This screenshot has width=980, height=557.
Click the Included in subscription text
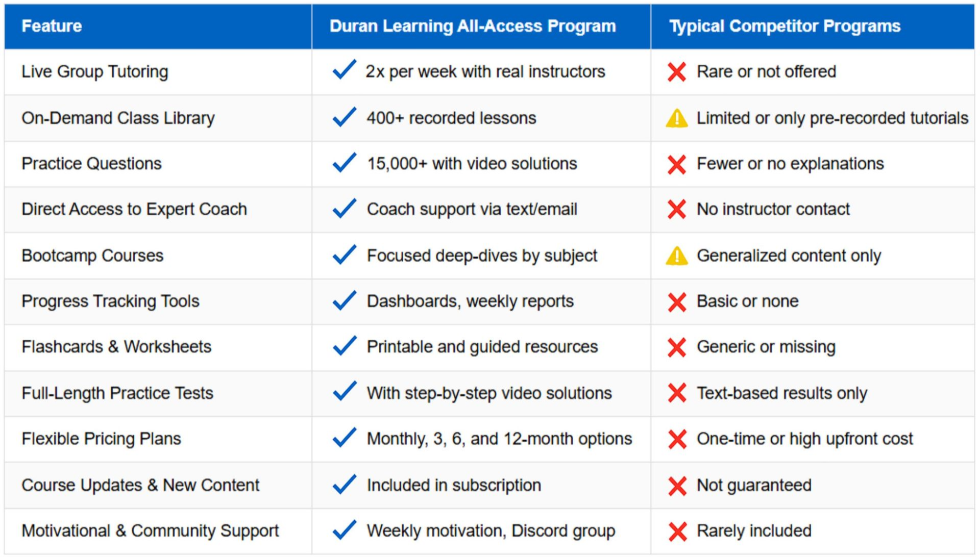tap(454, 485)
